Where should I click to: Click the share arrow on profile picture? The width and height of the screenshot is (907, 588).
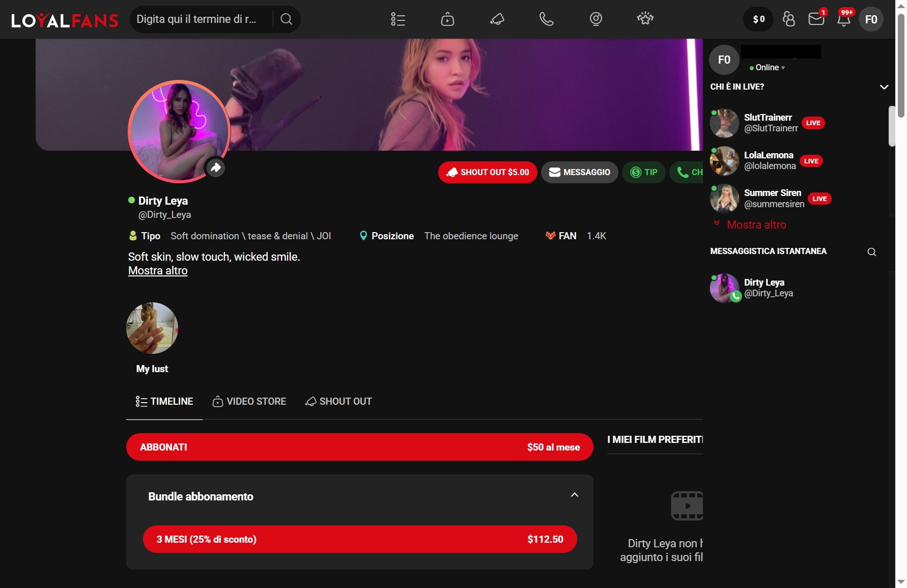(216, 167)
